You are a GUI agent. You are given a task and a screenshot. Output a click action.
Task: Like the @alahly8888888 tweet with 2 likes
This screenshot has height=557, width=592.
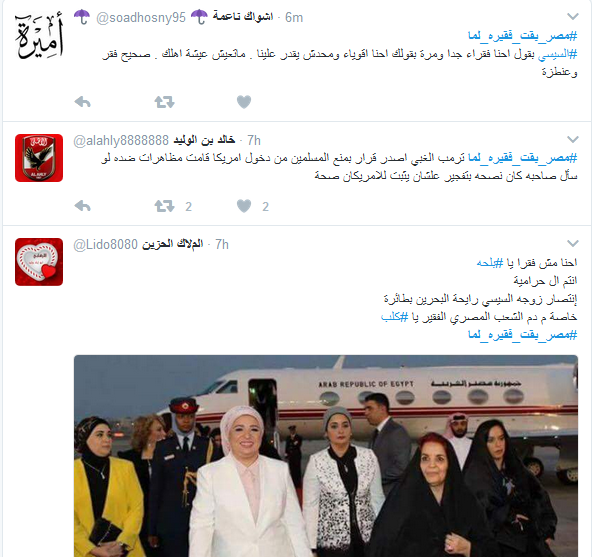click(244, 206)
